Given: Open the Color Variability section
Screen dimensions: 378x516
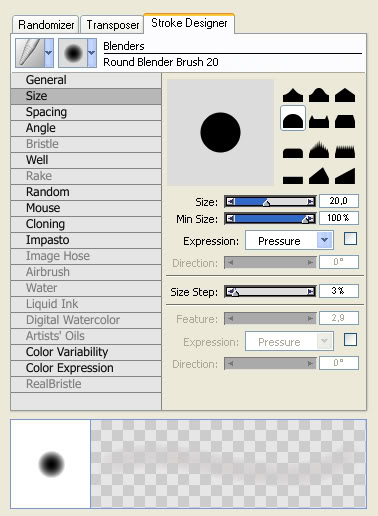Looking at the screenshot, I should click(86, 352).
